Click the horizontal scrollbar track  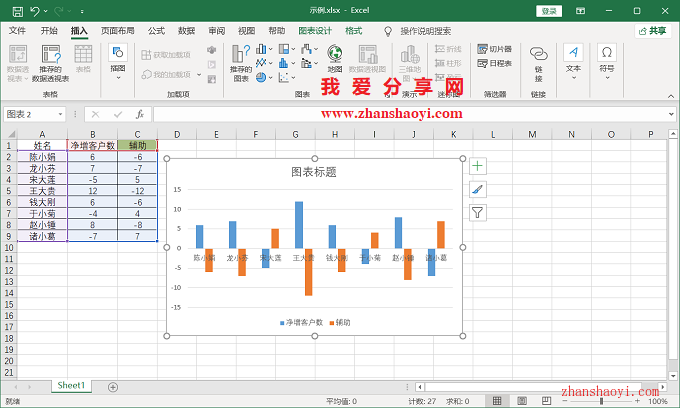point(541,386)
